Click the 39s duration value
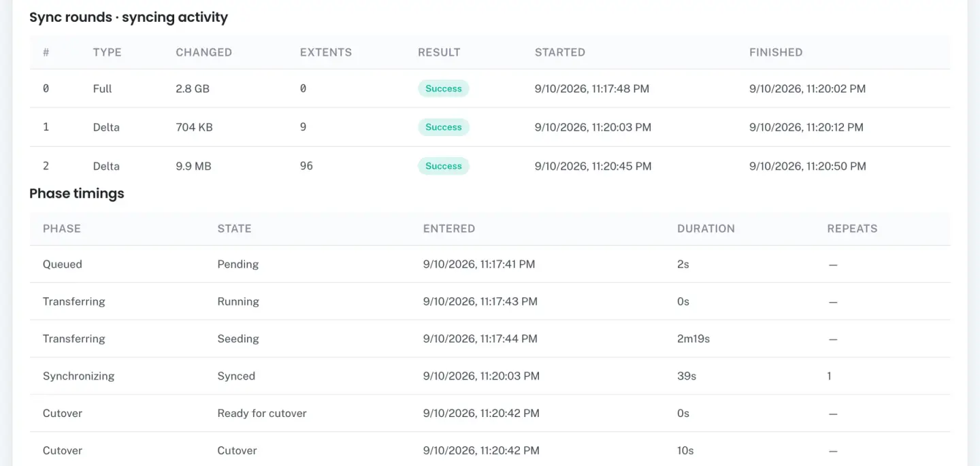980x466 pixels. point(687,376)
